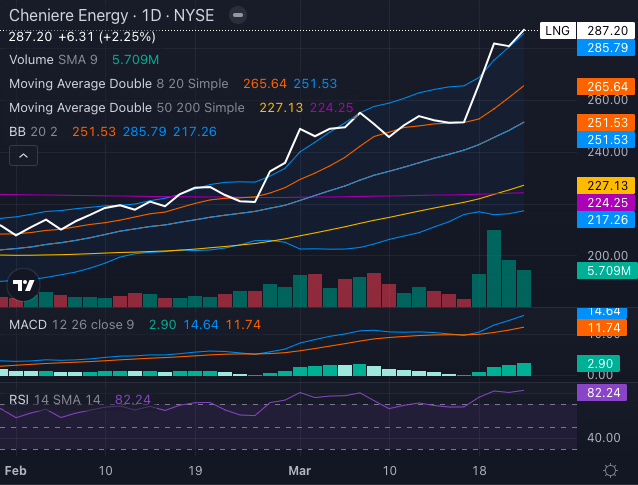The image size is (638, 485).
Task: Select the MACD 12 26 indicator legend
Action: 70,325
